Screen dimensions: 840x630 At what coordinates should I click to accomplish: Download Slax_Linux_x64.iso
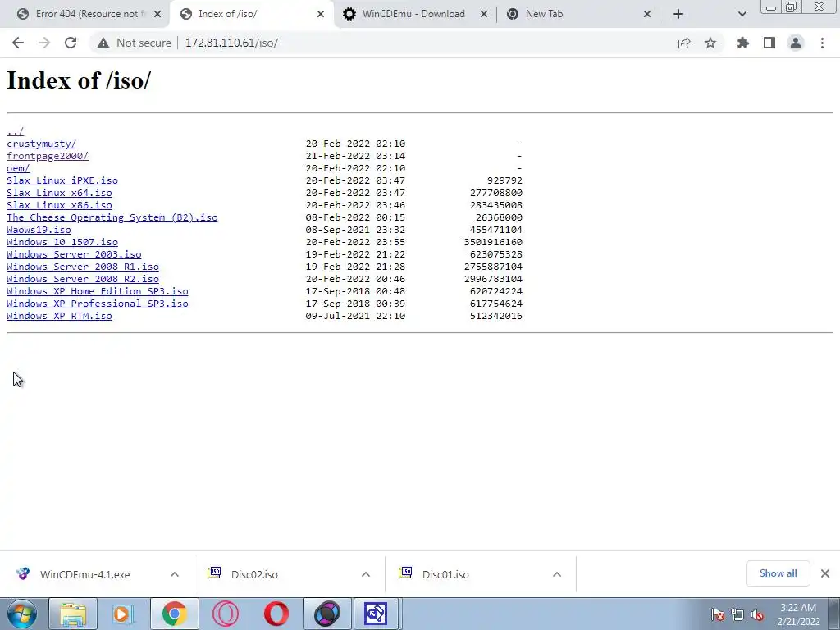[59, 193]
